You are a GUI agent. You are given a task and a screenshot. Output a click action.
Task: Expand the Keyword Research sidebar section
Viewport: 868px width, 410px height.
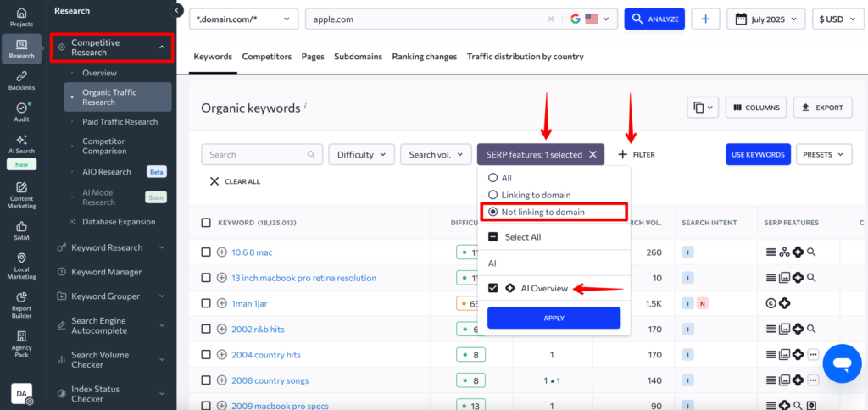[x=112, y=247]
